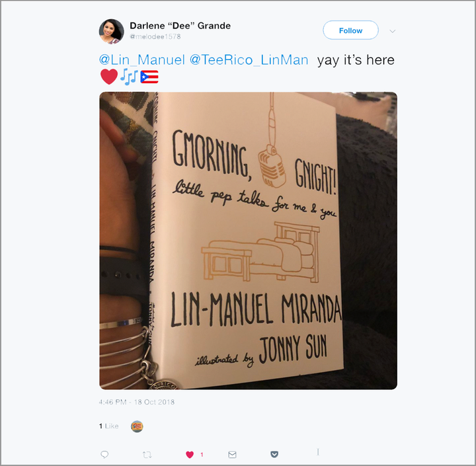
Task: Follow Darlene "Dee" Grande
Action: (350, 30)
